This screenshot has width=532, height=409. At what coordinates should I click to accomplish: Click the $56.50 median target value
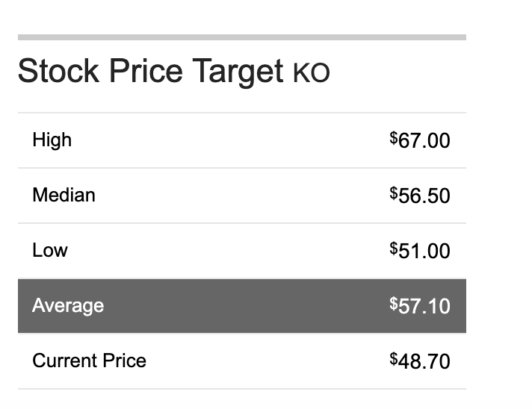420,196
